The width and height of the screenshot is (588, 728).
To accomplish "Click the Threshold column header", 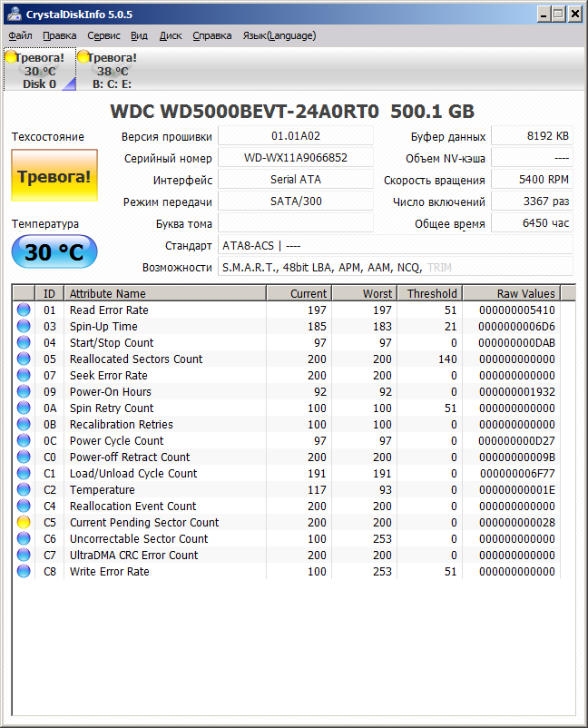I will (430, 293).
